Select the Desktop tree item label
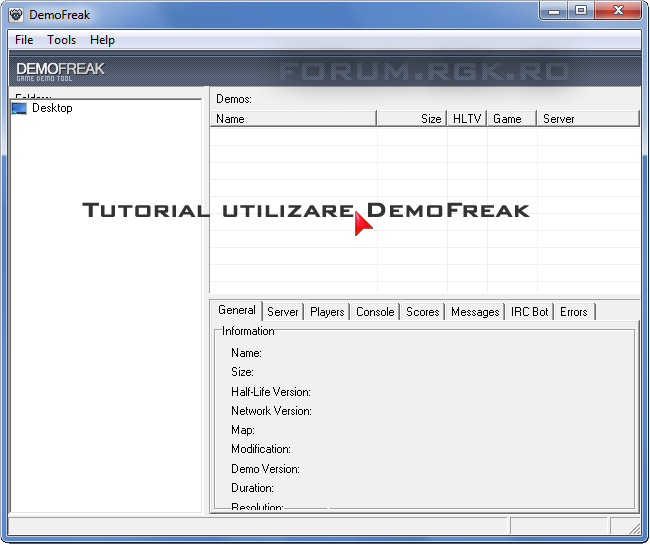 pyautogui.click(x=52, y=108)
